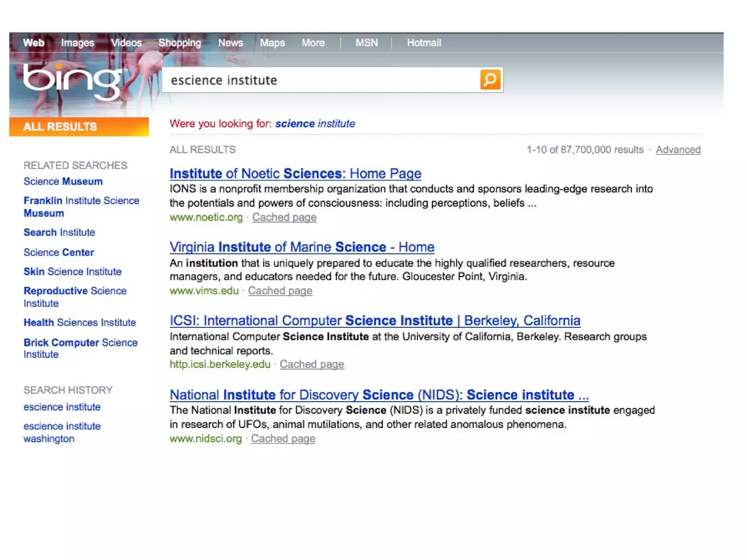Click the orange search magnifier button
The height and width of the screenshot is (560, 747).
(x=490, y=79)
